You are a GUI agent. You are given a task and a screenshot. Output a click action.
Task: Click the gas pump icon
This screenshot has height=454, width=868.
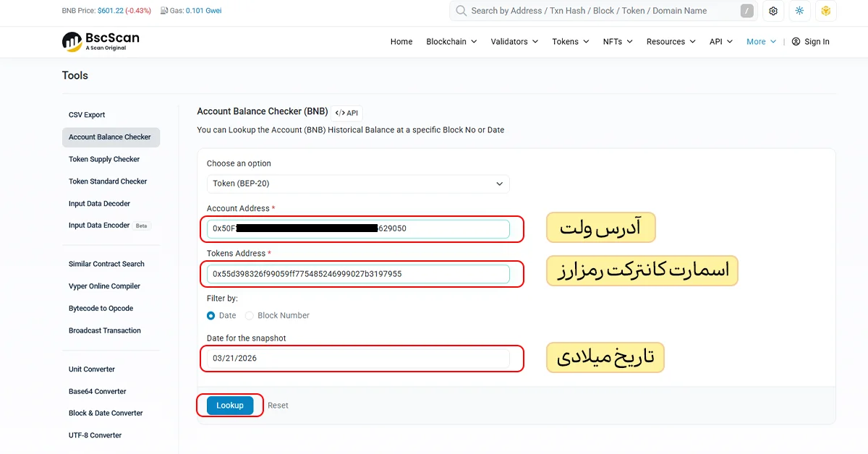pyautogui.click(x=164, y=11)
